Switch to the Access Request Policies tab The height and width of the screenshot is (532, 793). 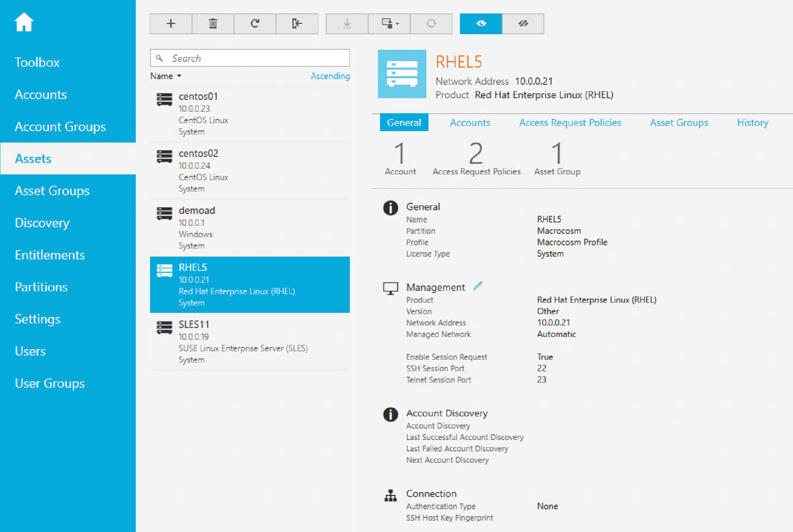point(570,123)
